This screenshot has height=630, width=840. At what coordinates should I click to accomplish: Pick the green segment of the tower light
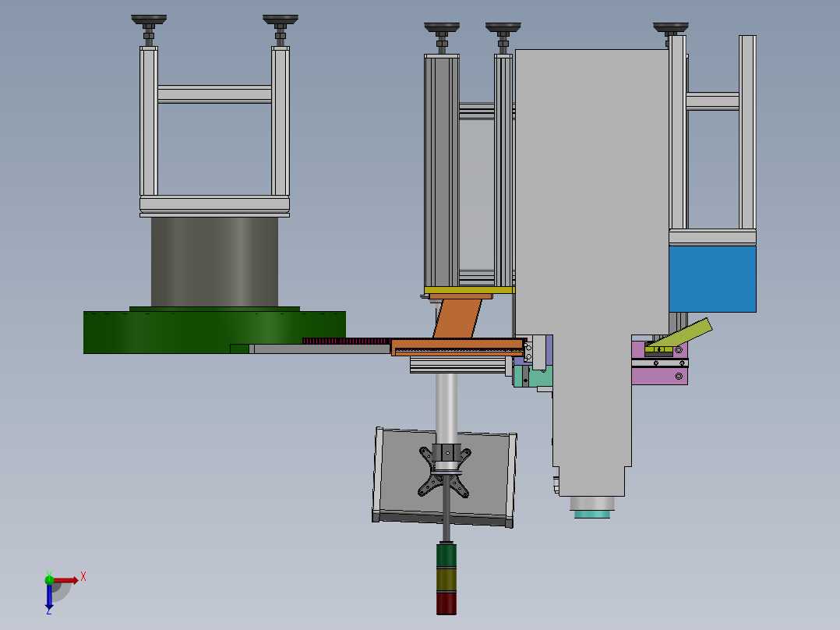[446, 555]
